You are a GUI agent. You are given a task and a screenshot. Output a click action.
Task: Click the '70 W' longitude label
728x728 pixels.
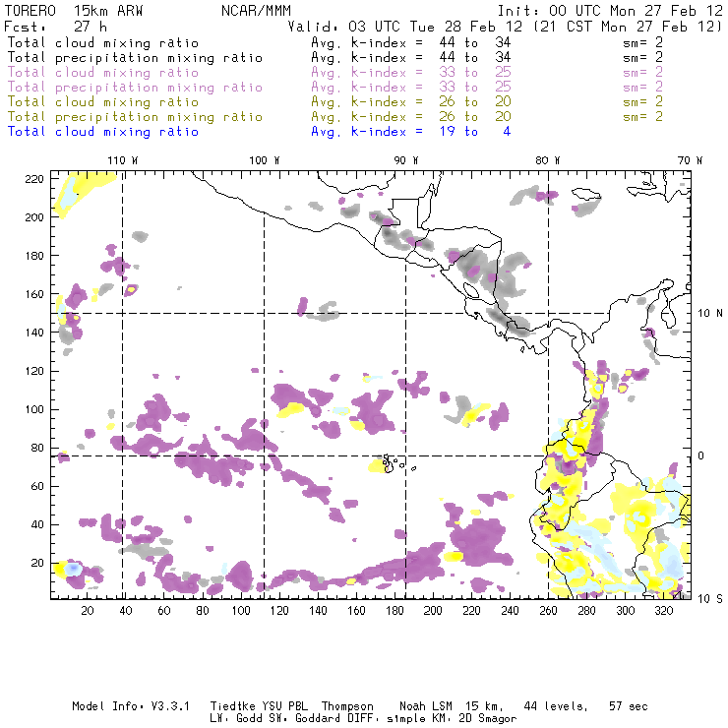pyautogui.click(x=690, y=160)
